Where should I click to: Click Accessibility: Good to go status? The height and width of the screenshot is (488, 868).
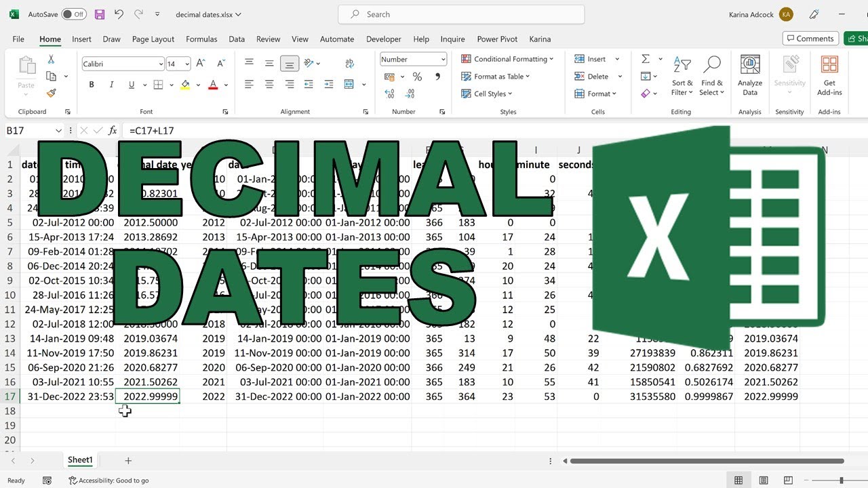coord(108,481)
